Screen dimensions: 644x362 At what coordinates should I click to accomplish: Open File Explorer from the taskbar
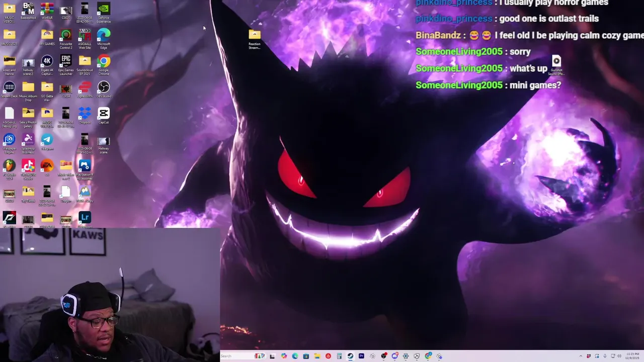point(317,356)
